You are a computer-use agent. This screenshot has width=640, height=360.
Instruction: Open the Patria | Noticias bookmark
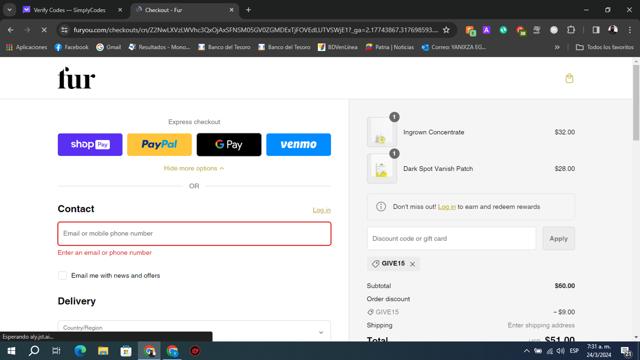tap(390, 47)
